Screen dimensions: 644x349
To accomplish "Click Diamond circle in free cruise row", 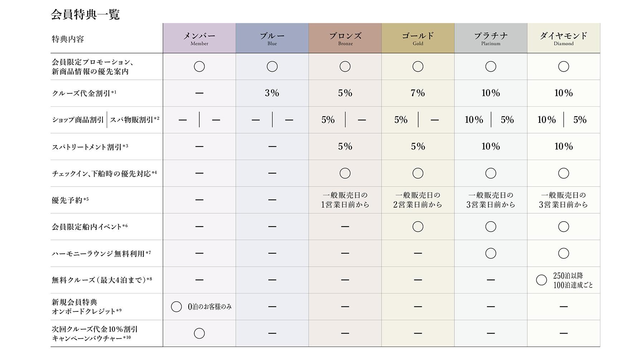I will pyautogui.click(x=542, y=280).
